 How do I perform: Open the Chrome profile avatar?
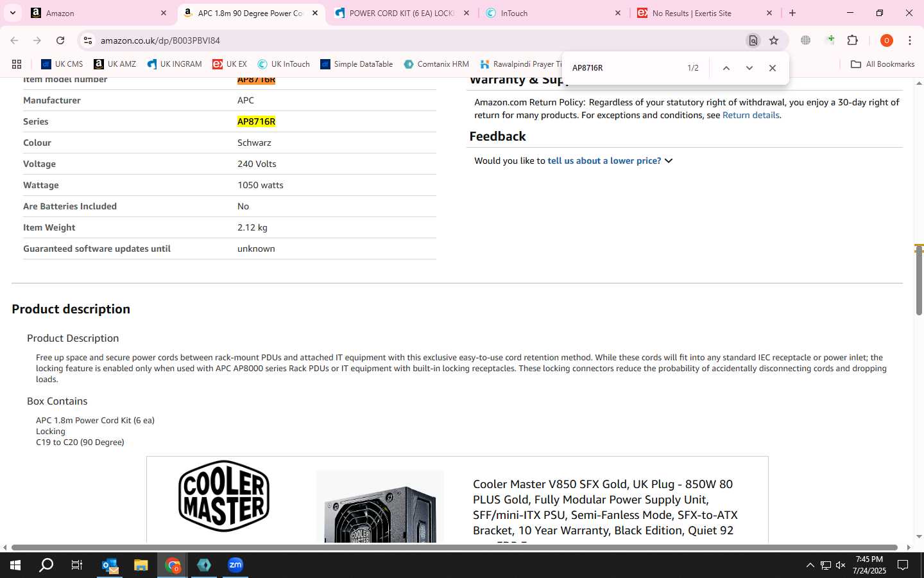pyautogui.click(x=887, y=40)
